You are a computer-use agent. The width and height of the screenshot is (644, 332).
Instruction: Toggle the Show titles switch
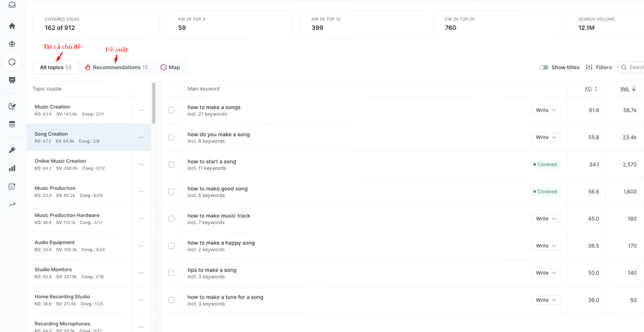point(544,67)
